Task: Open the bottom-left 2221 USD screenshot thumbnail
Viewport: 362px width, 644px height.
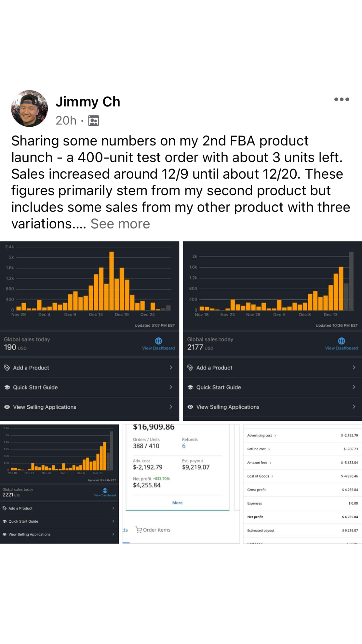Action: pyautogui.click(x=59, y=484)
